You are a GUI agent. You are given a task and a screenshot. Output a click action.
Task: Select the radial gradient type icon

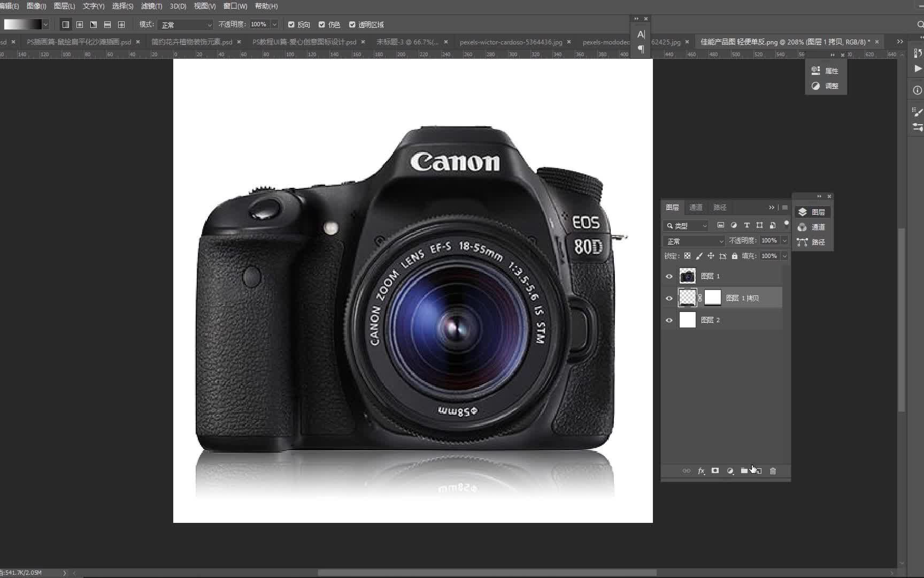click(x=80, y=25)
